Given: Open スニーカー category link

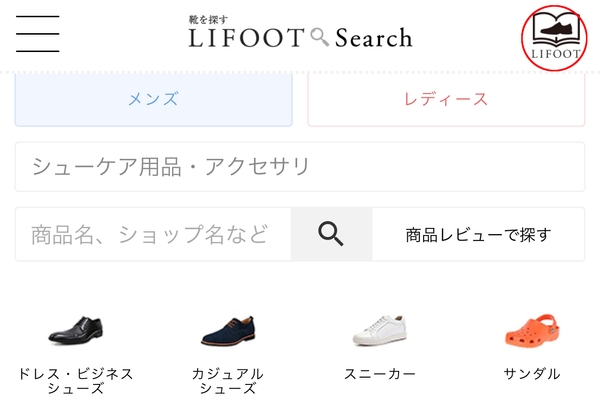Looking at the screenshot, I should (x=379, y=374).
